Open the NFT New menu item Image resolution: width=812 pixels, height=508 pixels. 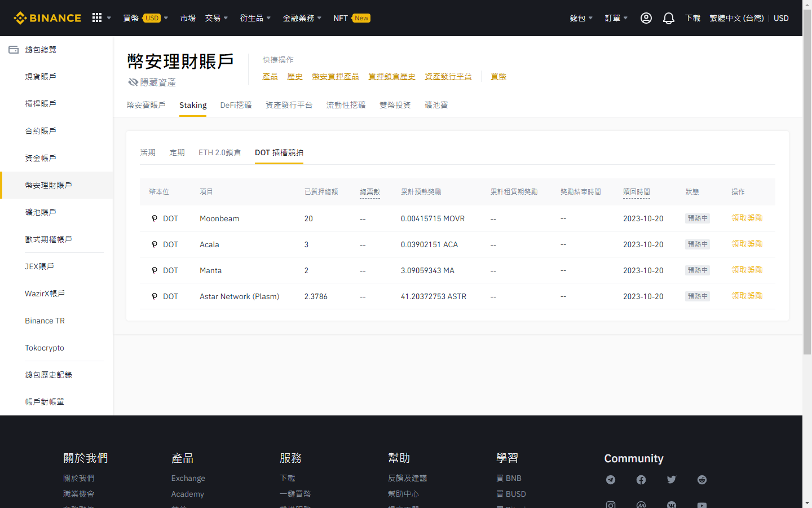352,18
